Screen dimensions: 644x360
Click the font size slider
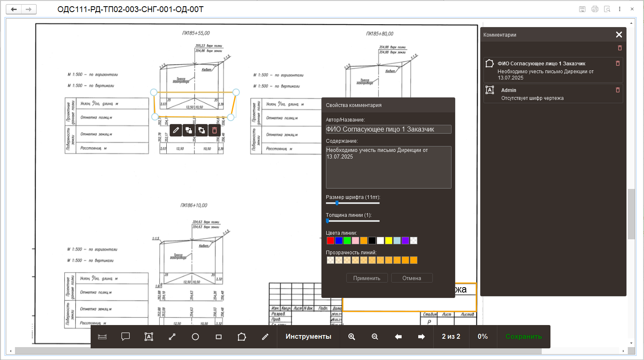pyautogui.click(x=353, y=203)
